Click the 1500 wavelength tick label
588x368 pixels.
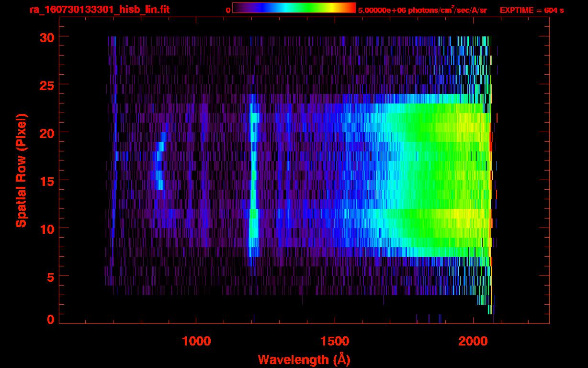[335, 341]
